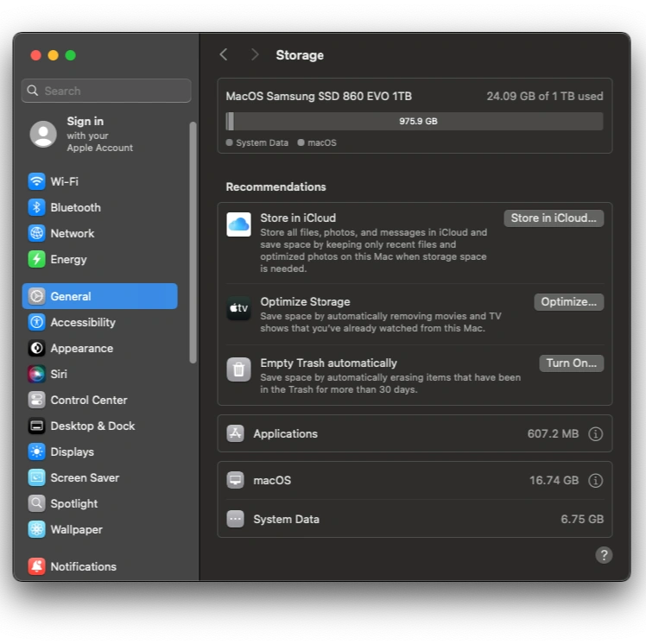Viewport: 646px width, 644px height.
Task: Click the Desktop & Dock icon
Action: pyautogui.click(x=36, y=426)
